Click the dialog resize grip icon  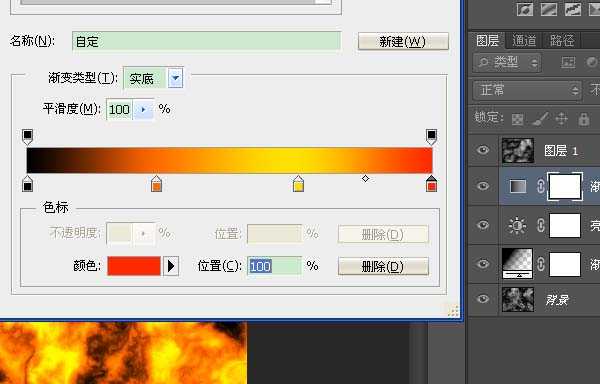tap(453, 311)
